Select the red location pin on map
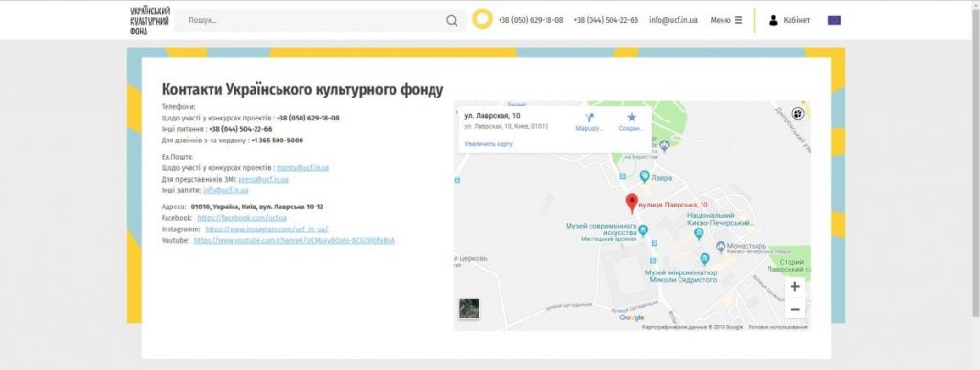980x370 pixels. click(x=632, y=204)
